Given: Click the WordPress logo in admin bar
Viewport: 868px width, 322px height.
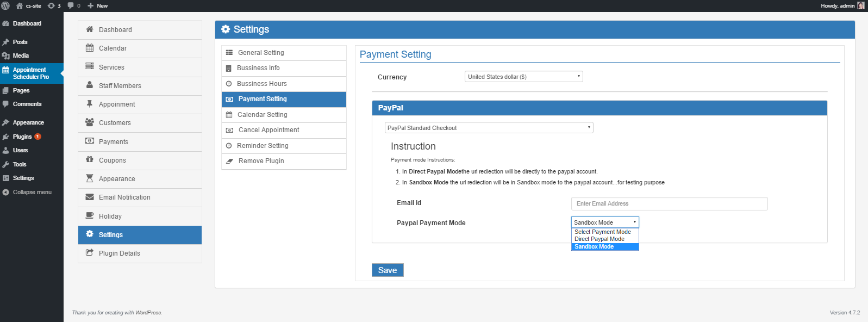Looking at the screenshot, I should [5, 5].
